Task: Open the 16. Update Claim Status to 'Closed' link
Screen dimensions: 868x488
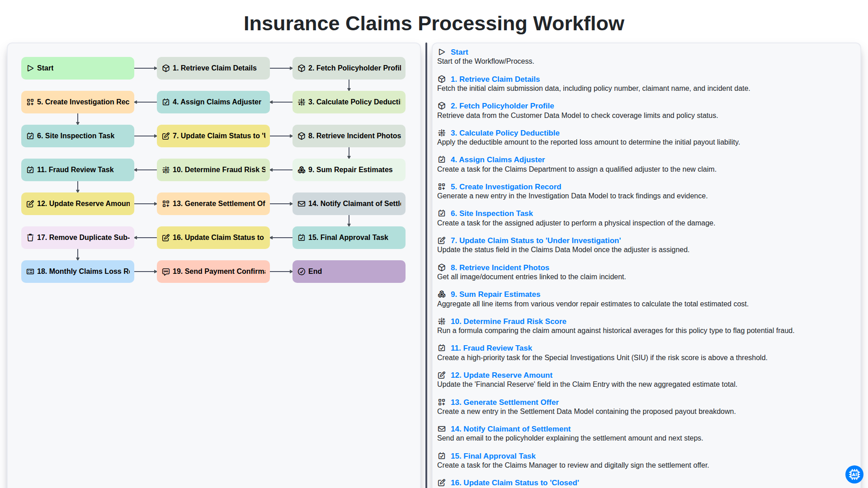Action: click(514, 483)
